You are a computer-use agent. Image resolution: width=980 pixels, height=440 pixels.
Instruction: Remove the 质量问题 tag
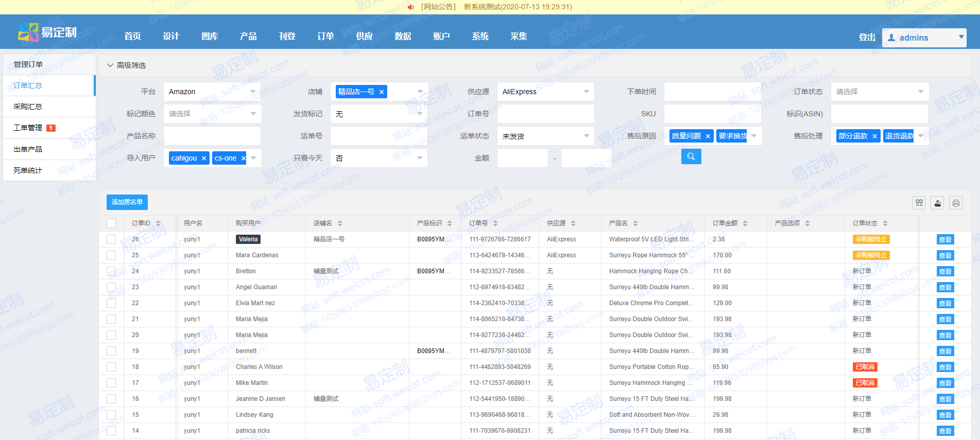coord(708,136)
